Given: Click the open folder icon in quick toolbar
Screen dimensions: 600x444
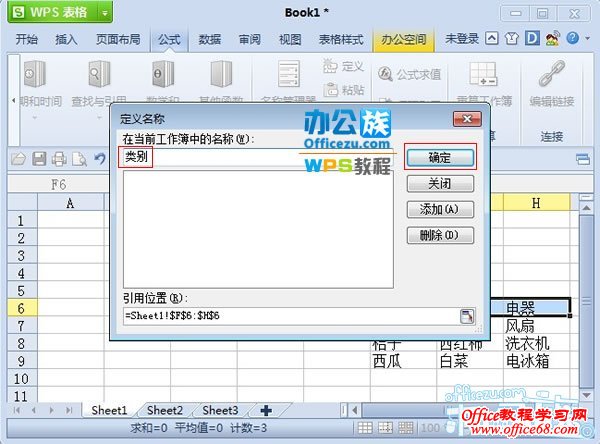Looking at the screenshot, I should (18, 158).
